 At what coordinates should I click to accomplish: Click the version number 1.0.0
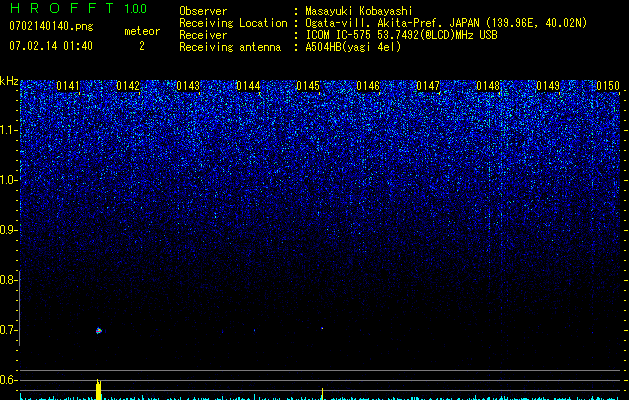pos(136,9)
